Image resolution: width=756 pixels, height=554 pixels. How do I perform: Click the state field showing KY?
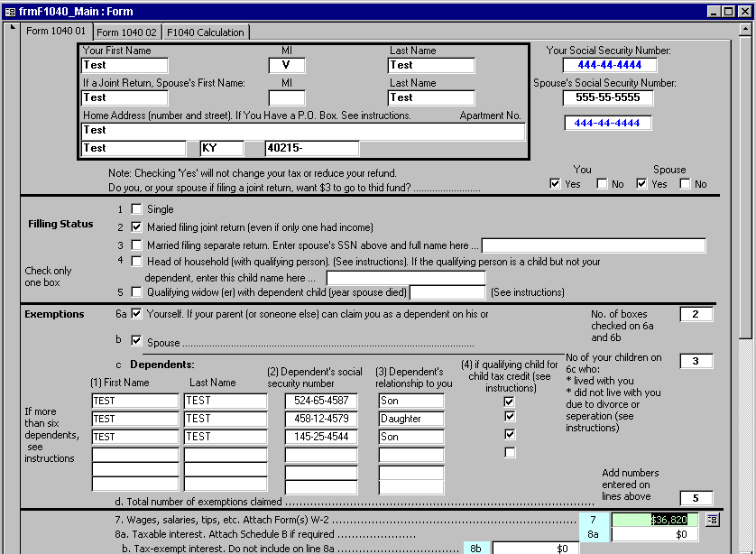pos(222,148)
